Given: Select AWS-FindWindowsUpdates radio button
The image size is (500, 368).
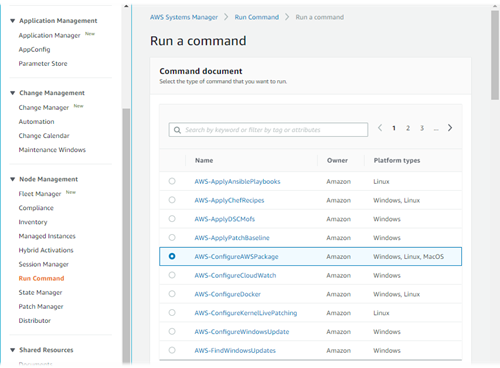Looking at the screenshot, I should [172, 350].
